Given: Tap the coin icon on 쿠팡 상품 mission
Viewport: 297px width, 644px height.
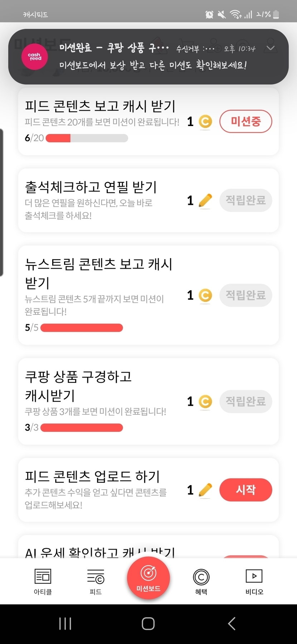Looking at the screenshot, I should [x=205, y=402].
